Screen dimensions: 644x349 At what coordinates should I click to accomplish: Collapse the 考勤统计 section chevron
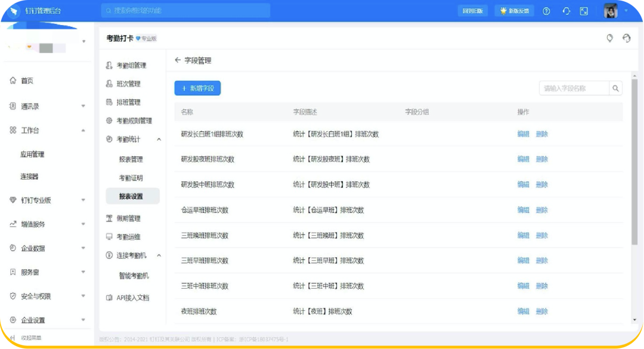159,139
